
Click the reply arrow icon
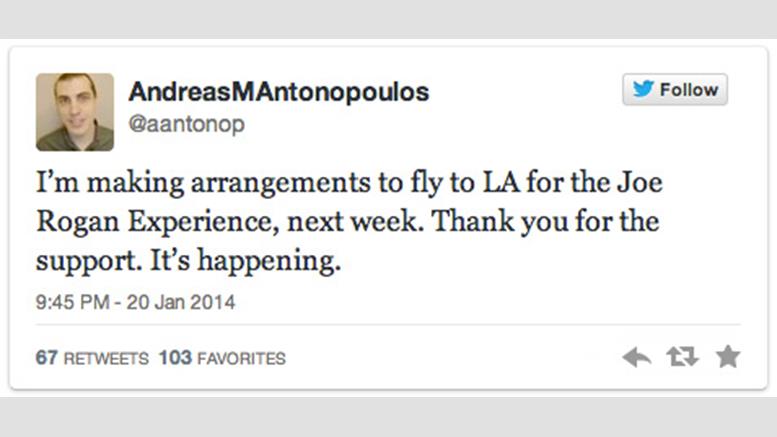coord(636,357)
